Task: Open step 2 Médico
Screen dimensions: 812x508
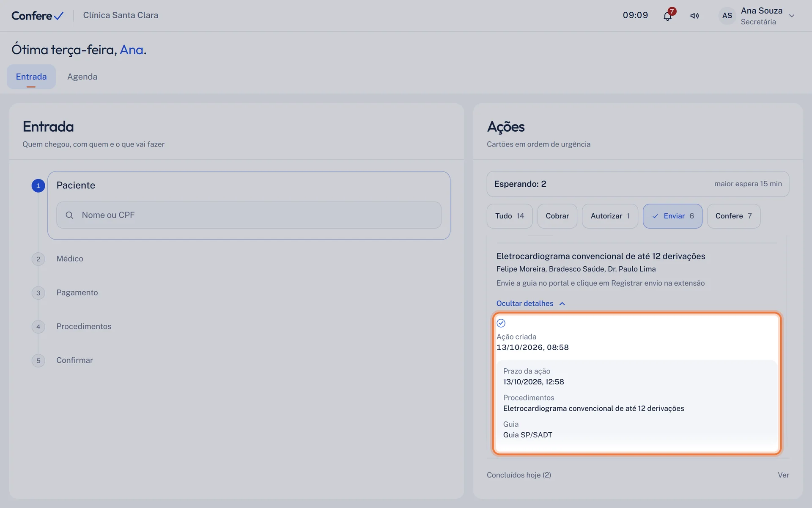Action: pyautogui.click(x=70, y=259)
